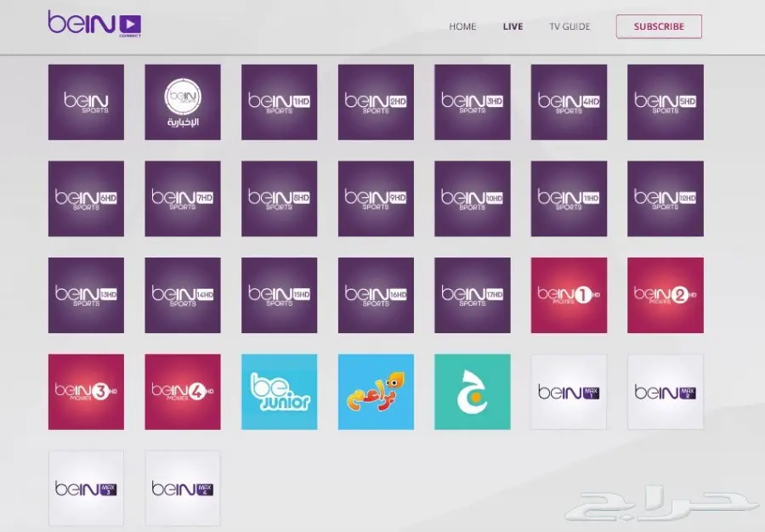Select the Baraem channel tile

[x=376, y=392]
